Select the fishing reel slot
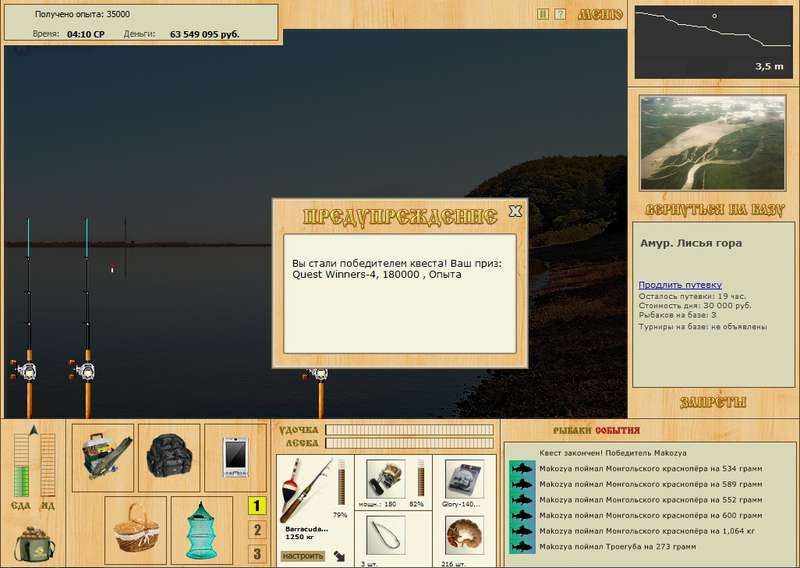Image resolution: width=800 pixels, height=568 pixels. point(386,479)
